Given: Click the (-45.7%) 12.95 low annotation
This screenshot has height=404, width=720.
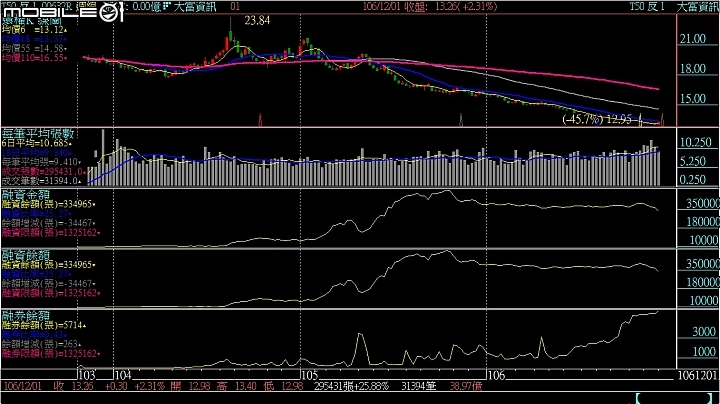Looking at the screenshot, I should pos(597,119).
